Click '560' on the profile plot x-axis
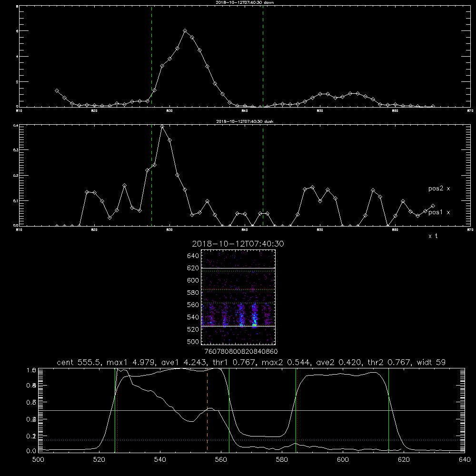 coord(221,460)
